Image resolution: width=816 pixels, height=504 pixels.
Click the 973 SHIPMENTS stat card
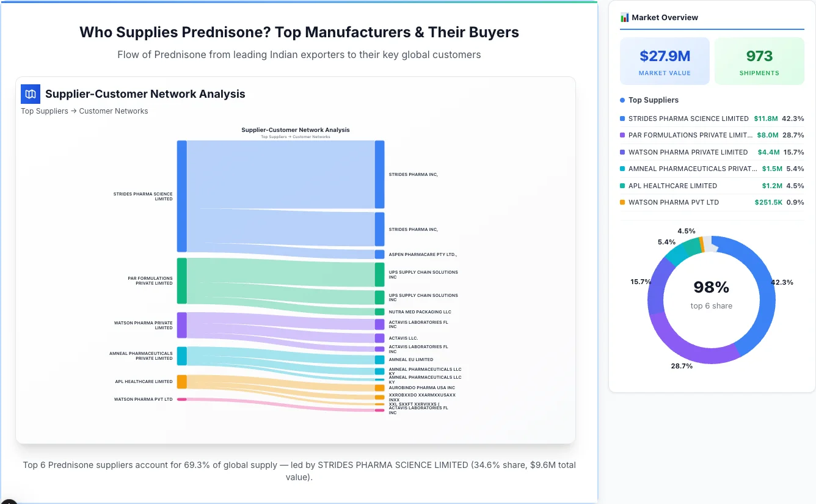759,60
